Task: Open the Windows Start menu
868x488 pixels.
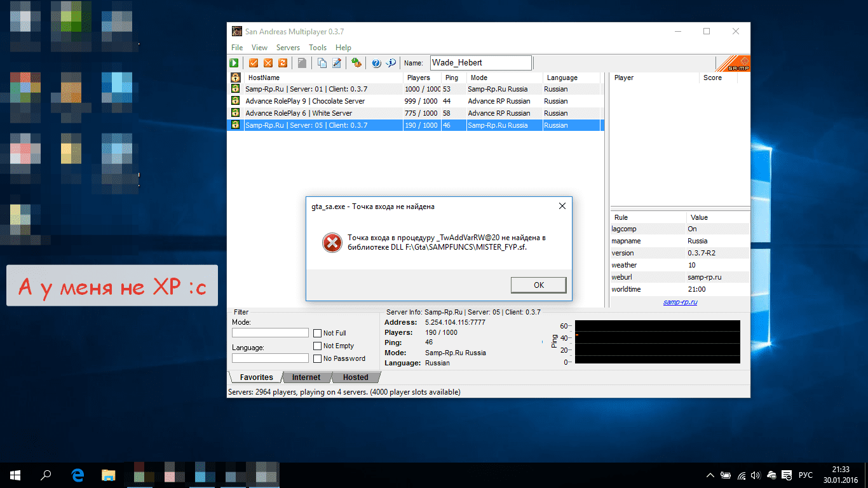Action: click(15, 475)
